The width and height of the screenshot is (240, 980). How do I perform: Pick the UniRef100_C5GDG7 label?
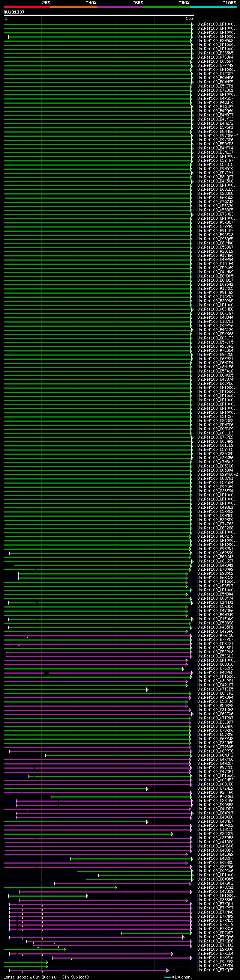click(x=215, y=247)
